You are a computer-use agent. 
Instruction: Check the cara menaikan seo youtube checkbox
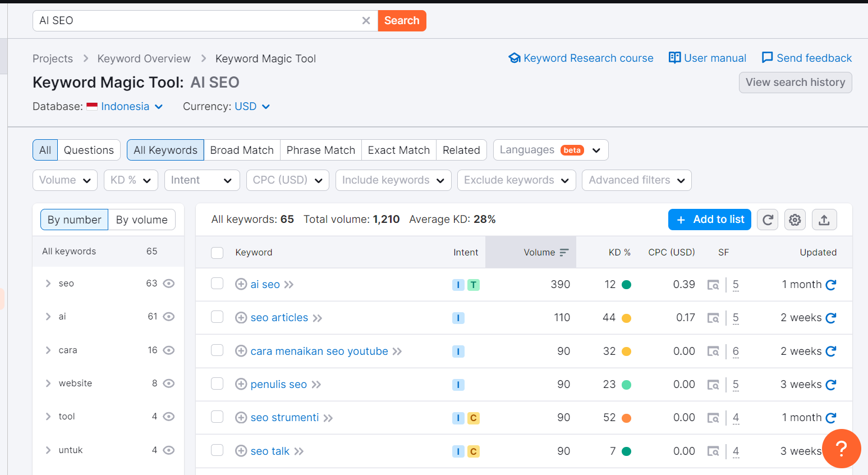[x=217, y=350]
